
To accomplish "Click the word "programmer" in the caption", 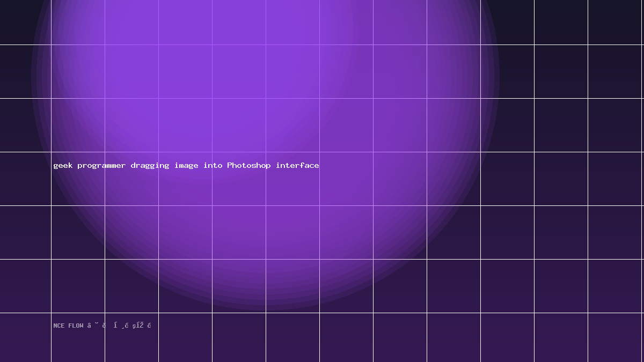I will point(101,166).
